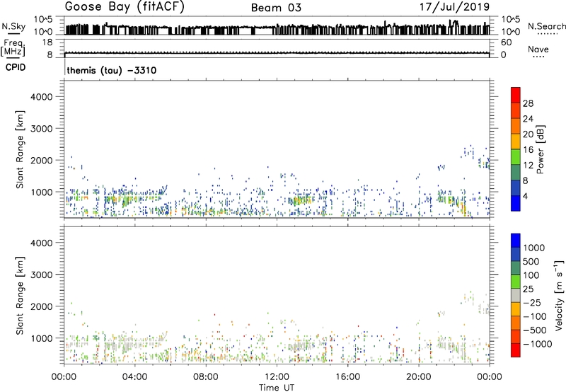
Task: Click the late-evening echo cluster near 2000 km in power panel
Action: coord(484,163)
